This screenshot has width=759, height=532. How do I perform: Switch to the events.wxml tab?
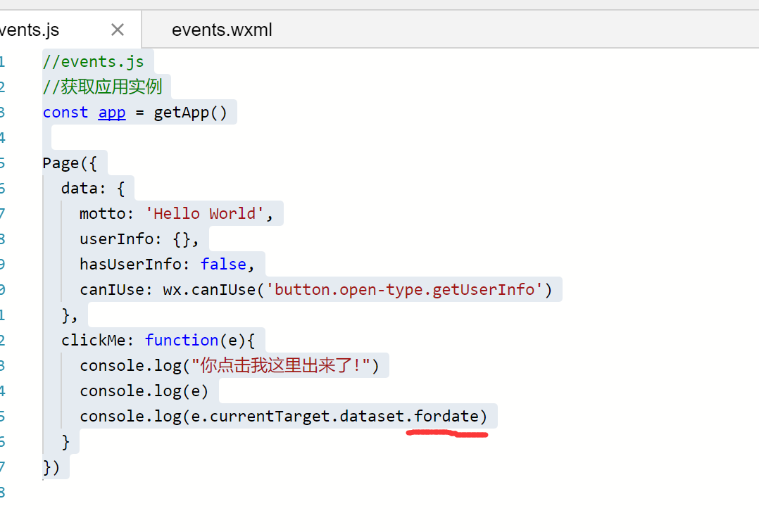coord(222,30)
